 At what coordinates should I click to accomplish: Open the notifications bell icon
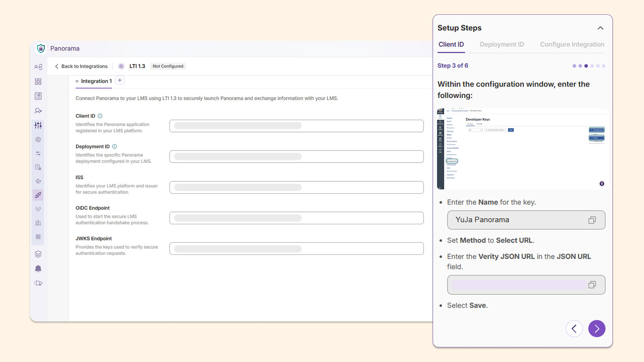38,269
